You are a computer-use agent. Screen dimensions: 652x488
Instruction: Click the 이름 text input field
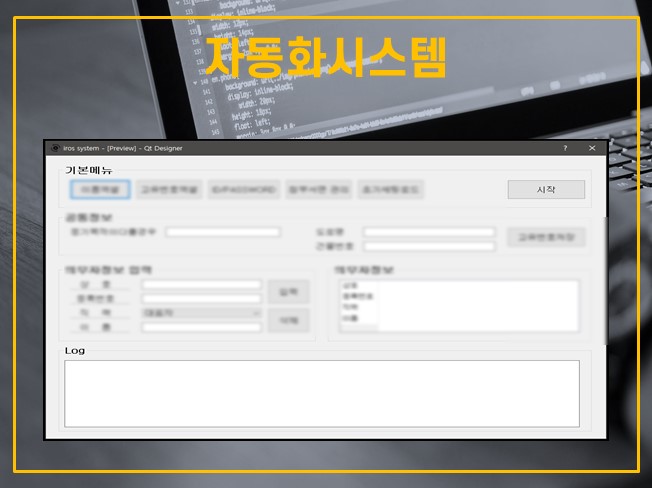coord(200,327)
